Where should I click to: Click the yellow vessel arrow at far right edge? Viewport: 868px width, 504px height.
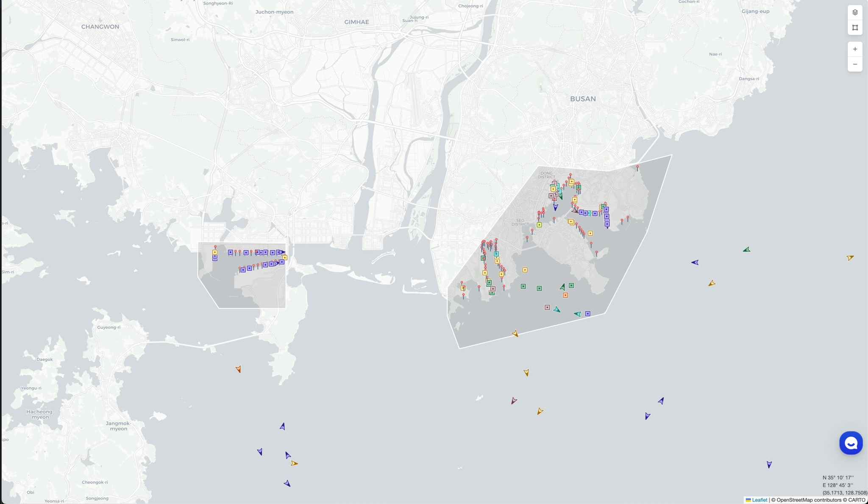tap(850, 258)
